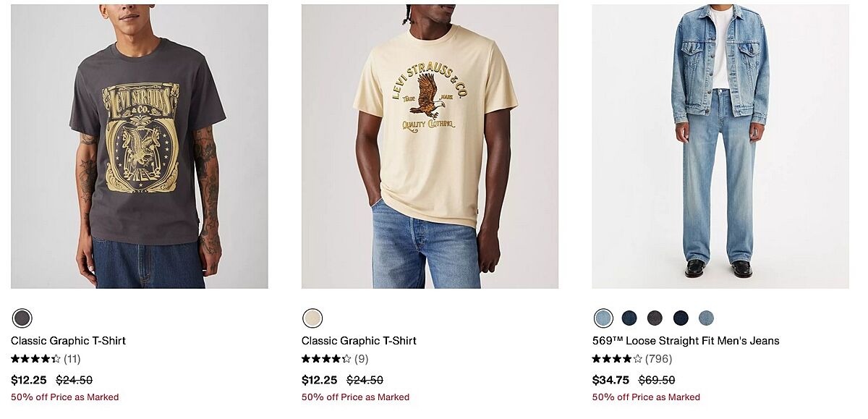Open the cream eagle graphic tee image

[x=430, y=146]
